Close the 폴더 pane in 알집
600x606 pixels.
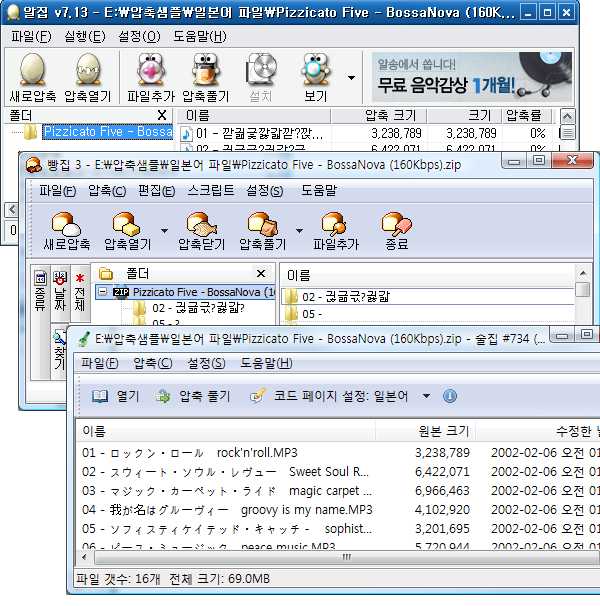tap(162, 115)
